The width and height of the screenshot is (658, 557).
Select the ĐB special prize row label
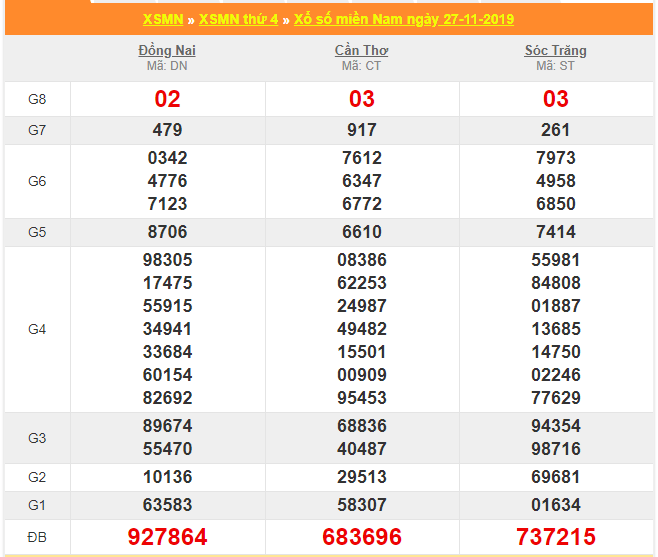(37, 537)
